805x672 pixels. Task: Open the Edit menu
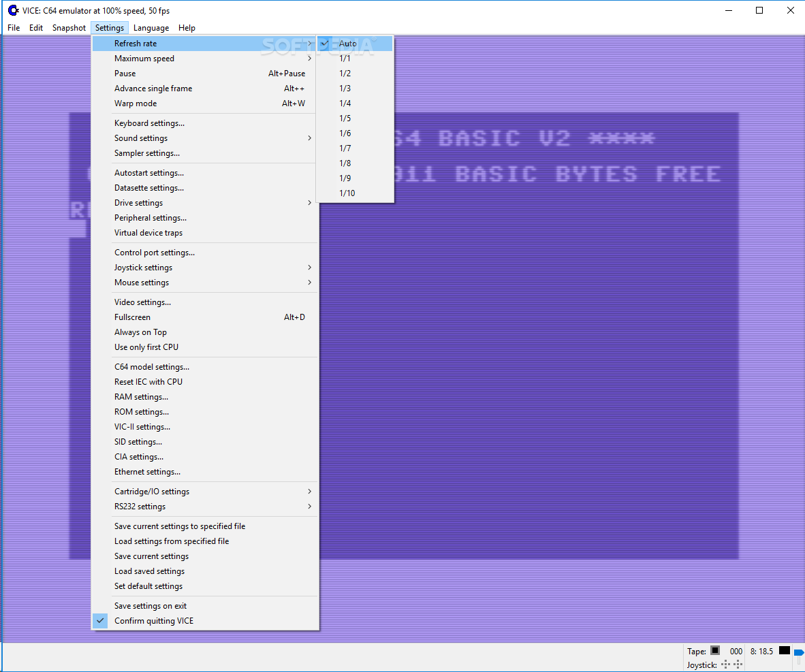click(36, 28)
